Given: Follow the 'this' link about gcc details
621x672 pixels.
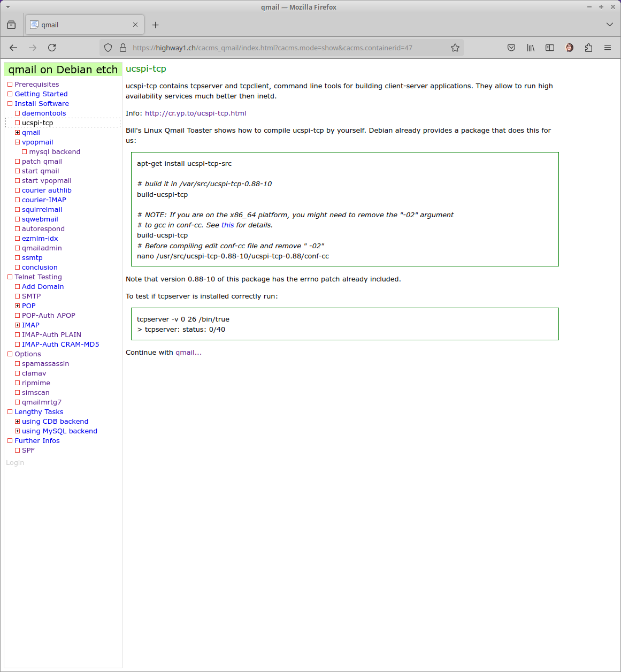Looking at the screenshot, I should 227,225.
